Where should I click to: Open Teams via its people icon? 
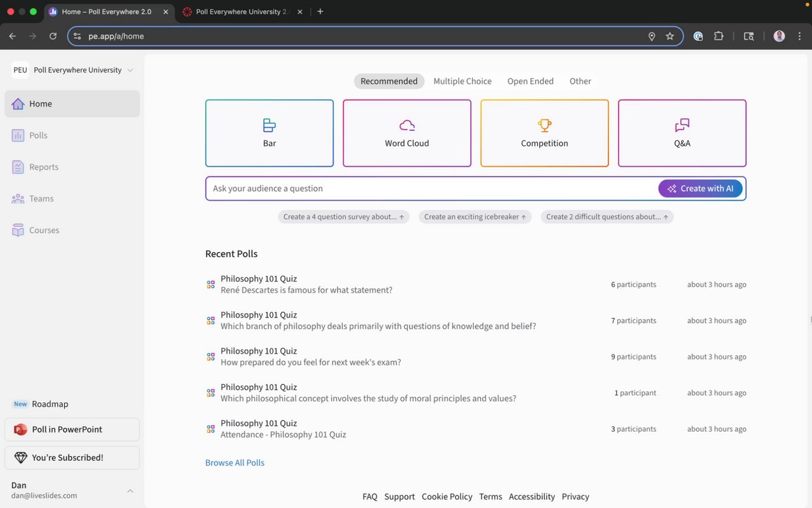pyautogui.click(x=18, y=199)
